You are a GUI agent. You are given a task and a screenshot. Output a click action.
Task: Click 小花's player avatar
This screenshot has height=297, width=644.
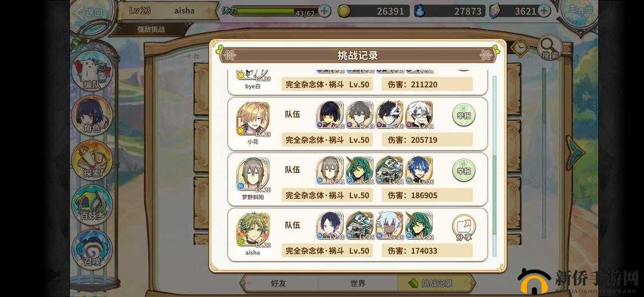253,119
